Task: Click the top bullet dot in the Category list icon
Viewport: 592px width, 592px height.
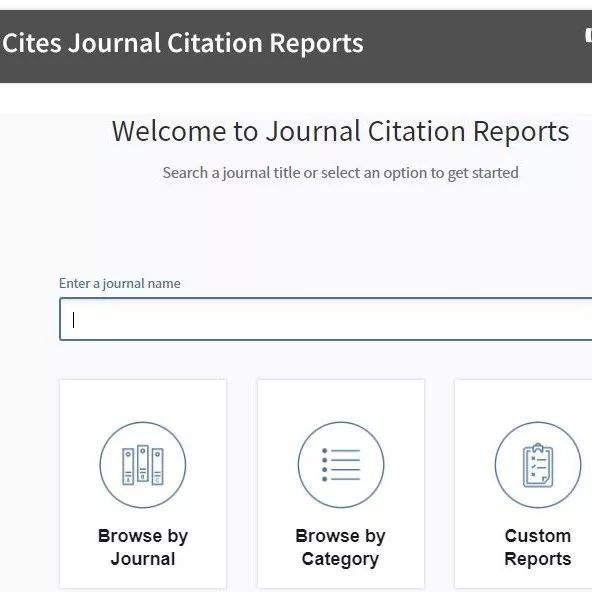Action: click(324, 450)
